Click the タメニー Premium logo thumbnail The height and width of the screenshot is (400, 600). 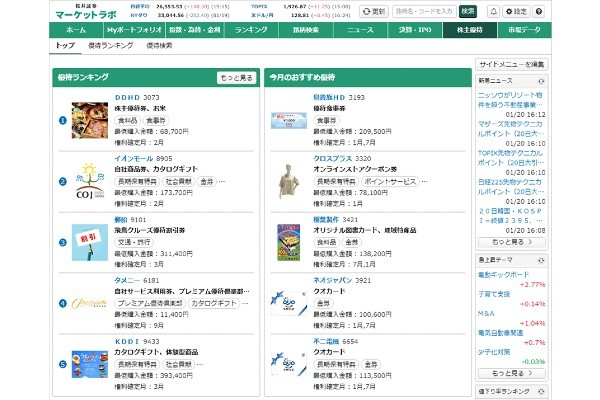(89, 304)
